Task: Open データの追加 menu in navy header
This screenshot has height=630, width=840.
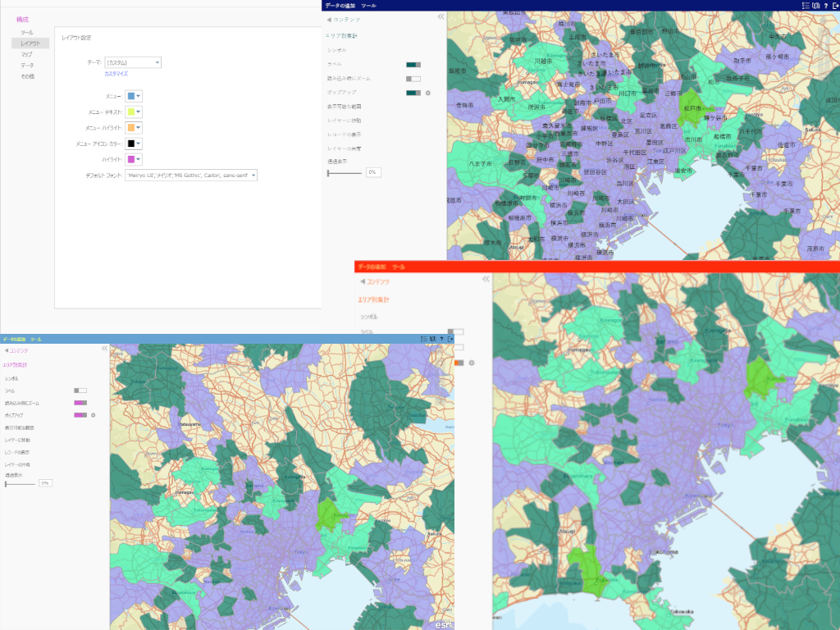Action: 340,5
